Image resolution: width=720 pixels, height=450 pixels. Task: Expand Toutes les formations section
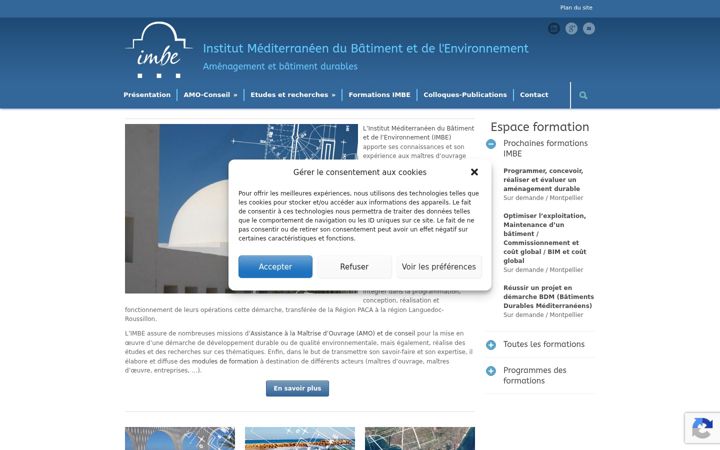(x=491, y=345)
